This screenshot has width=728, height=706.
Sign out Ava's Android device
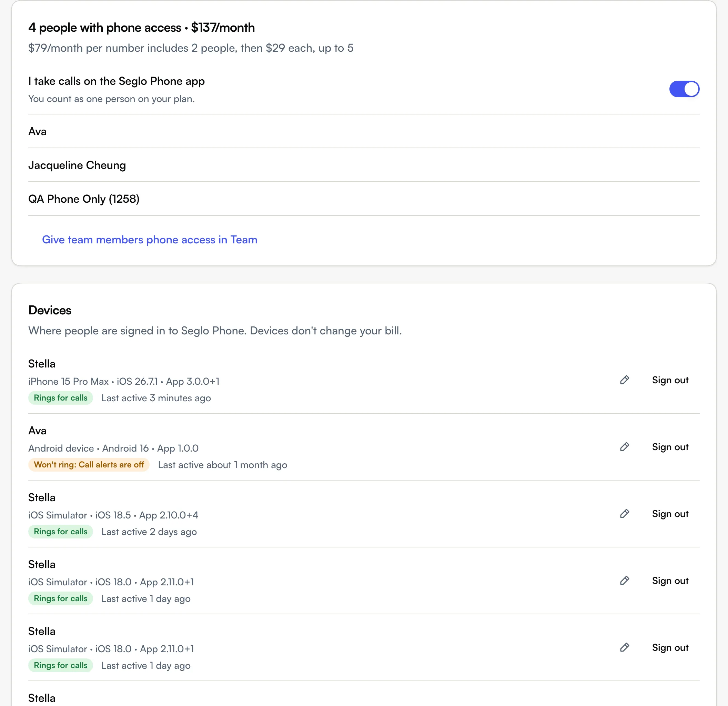(x=670, y=447)
